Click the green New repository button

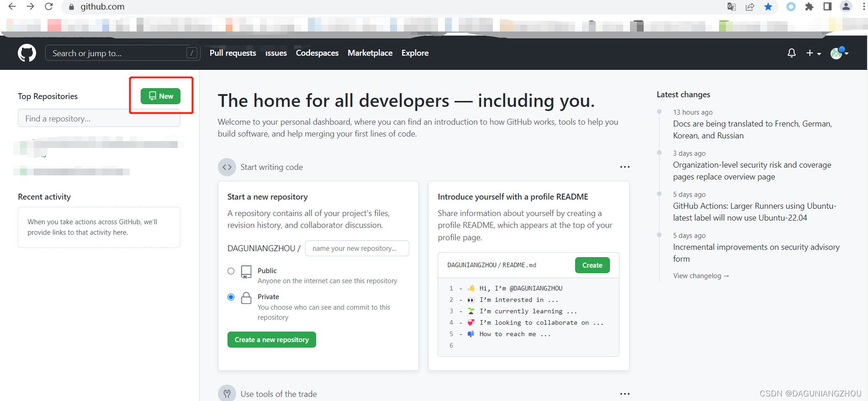click(160, 96)
